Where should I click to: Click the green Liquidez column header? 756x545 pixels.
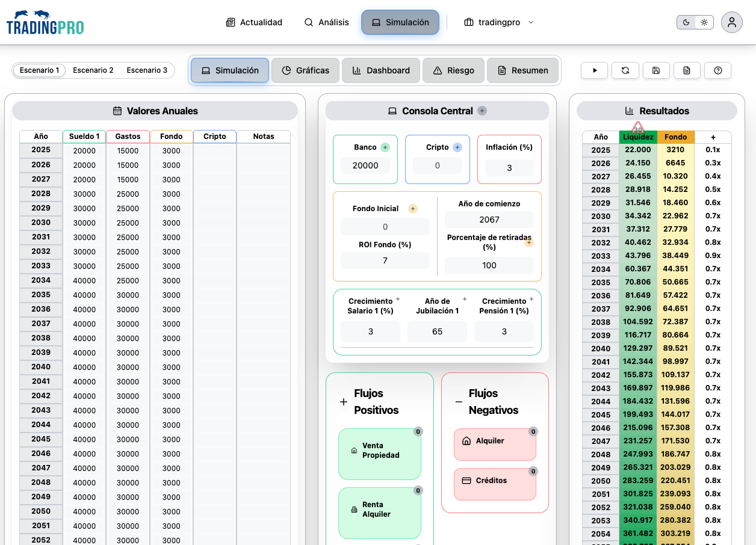click(x=637, y=137)
